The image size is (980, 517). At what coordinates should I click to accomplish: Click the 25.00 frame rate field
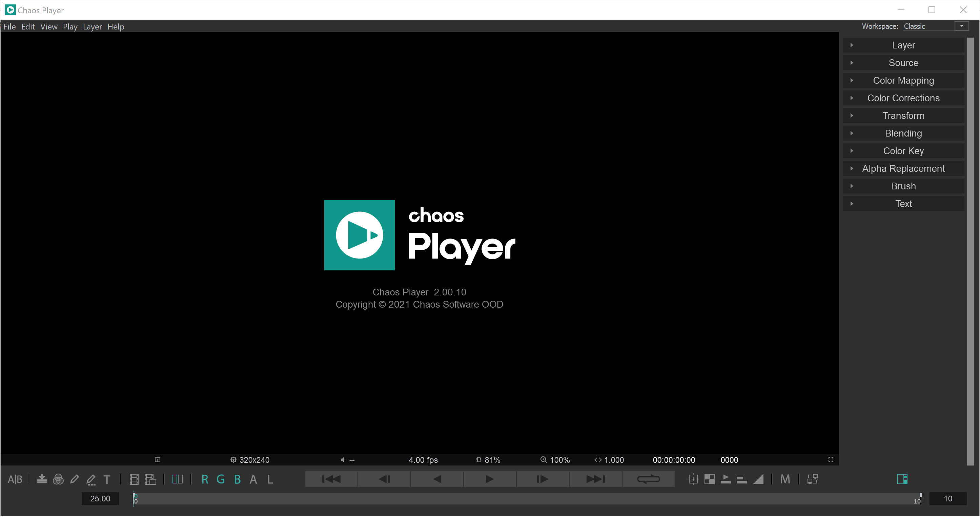(100, 499)
